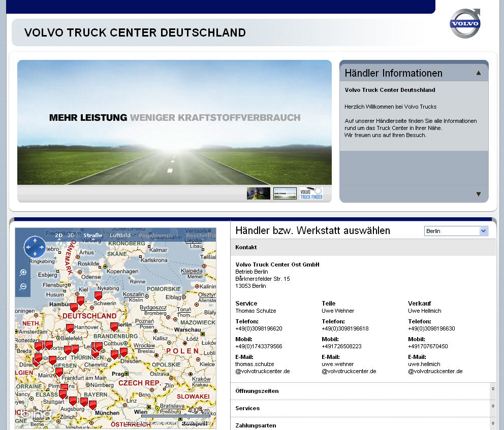Viewport: 504px width, 430px height.
Task: Click Service phone number +49(0)3098196620
Action: (259, 328)
